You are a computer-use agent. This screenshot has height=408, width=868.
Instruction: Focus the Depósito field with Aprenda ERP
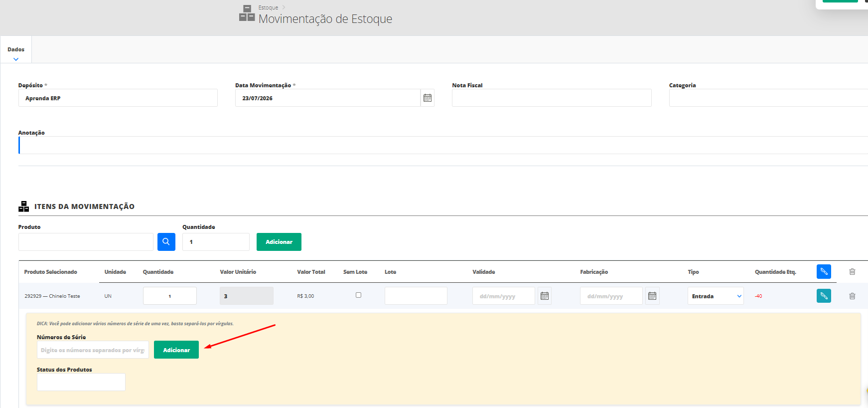(118, 98)
